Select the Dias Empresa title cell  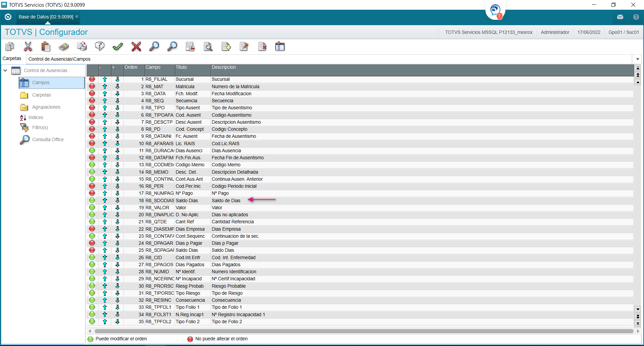click(x=193, y=229)
